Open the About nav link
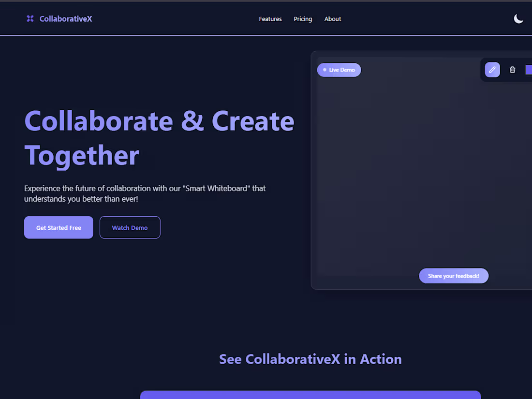532x399 pixels. pos(333,19)
